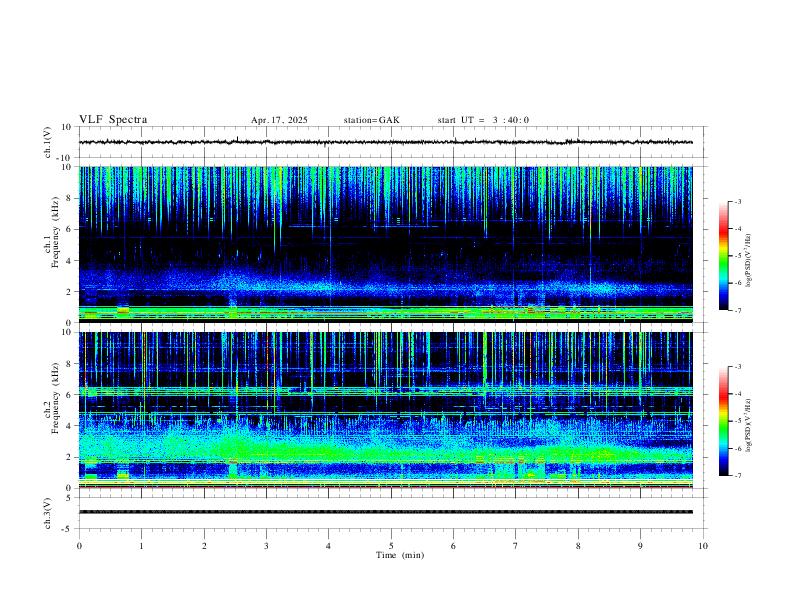The width and height of the screenshot is (792, 612).
Task: Click the "10" tick at time axis end
Action: click(x=703, y=546)
